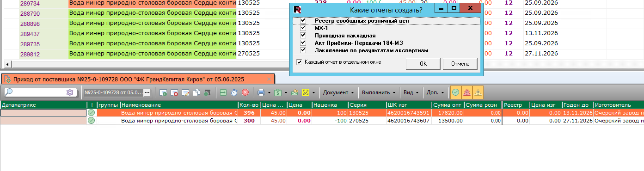Click the ellipsis button next to document number
The height and width of the screenshot is (171, 644).
147,92
